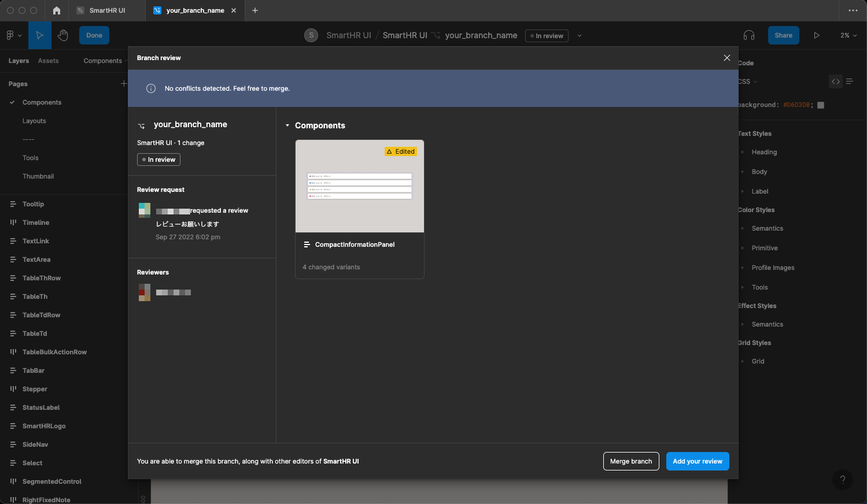The width and height of the screenshot is (867, 504).
Task: Open the CompactInformationPanel edited thumbnail
Action: (359, 186)
